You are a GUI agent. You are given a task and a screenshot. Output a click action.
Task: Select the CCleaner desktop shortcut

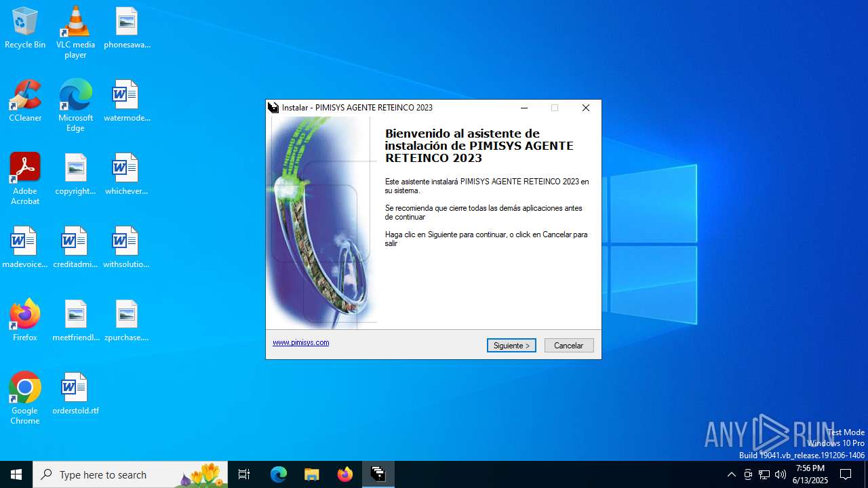[25, 101]
